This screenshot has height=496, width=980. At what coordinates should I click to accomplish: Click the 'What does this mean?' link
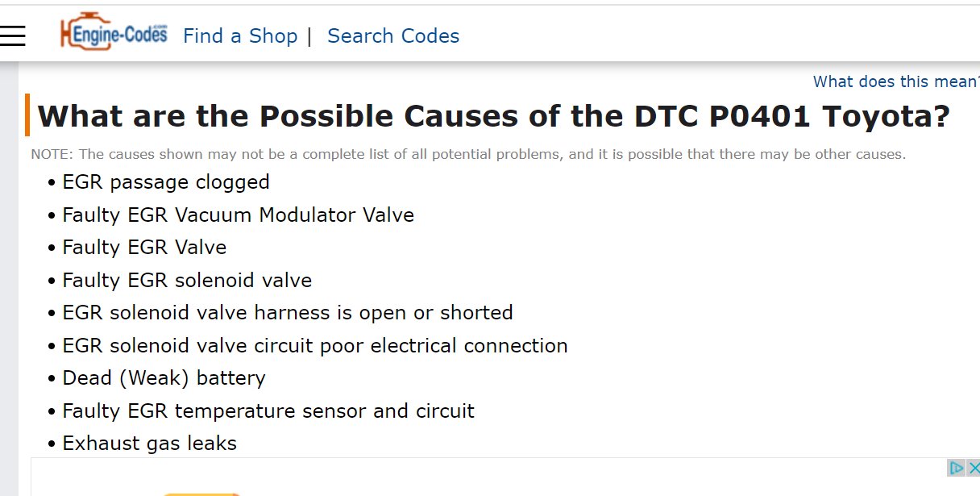[895, 81]
